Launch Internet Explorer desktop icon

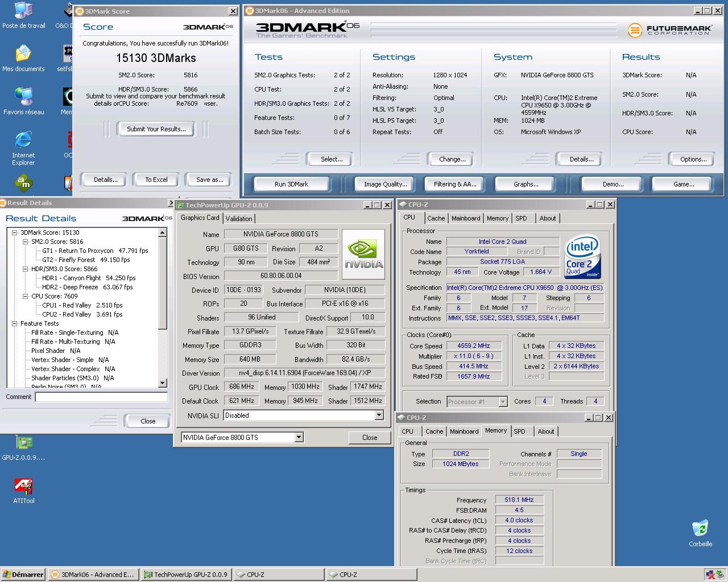point(23,148)
